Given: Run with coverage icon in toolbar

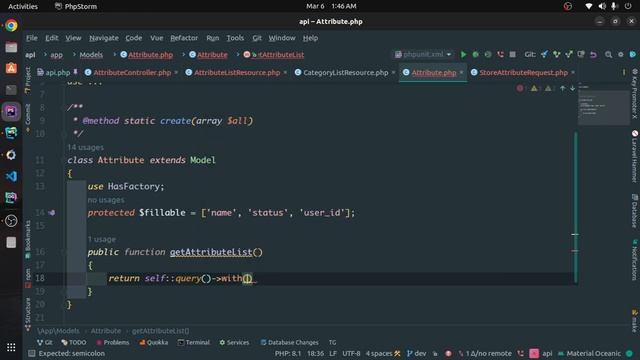Looking at the screenshot, I should click(x=488, y=54).
